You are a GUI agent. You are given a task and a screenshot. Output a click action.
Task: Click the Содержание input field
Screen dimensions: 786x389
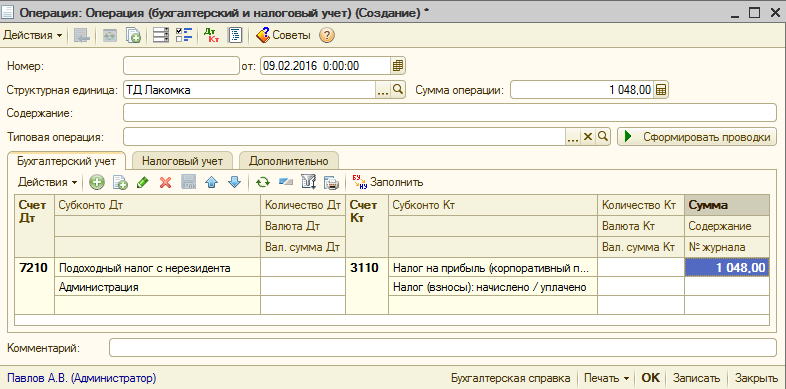tap(450, 113)
